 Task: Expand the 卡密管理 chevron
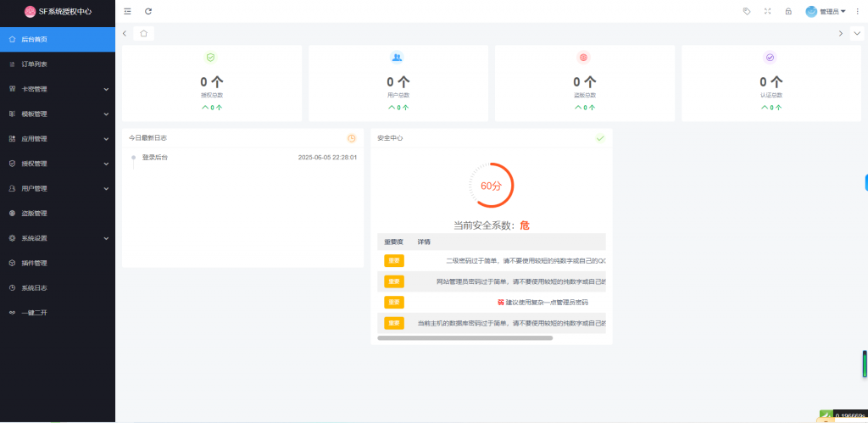coord(106,89)
